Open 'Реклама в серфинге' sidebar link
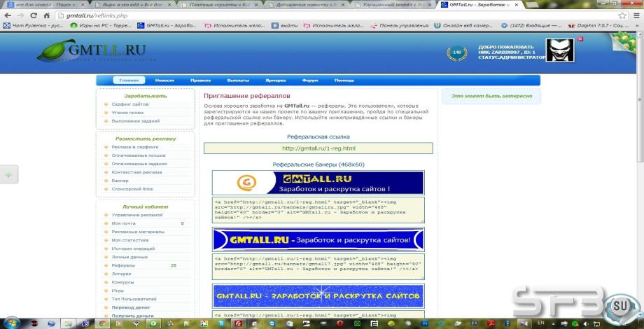This screenshot has height=329, width=644. coord(134,147)
